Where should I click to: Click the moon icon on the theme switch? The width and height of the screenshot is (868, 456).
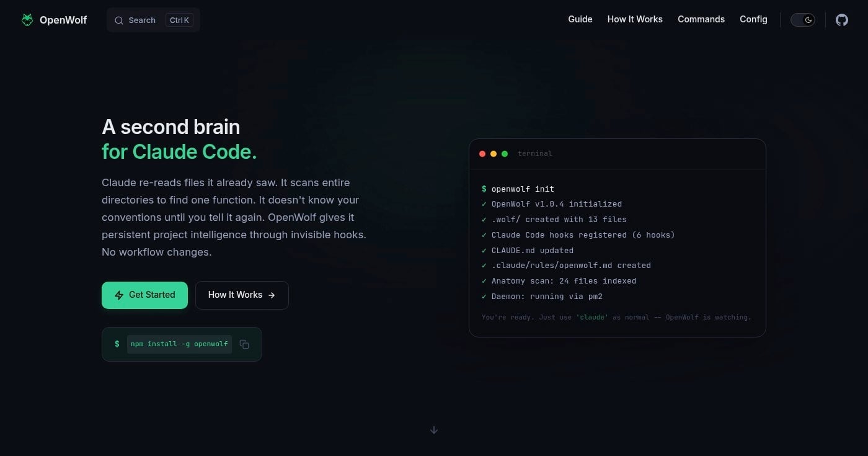tap(808, 19)
